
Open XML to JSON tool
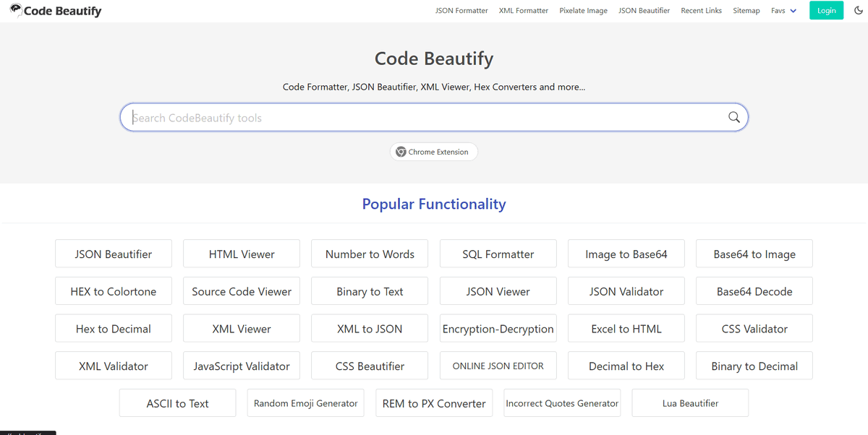[x=370, y=328]
